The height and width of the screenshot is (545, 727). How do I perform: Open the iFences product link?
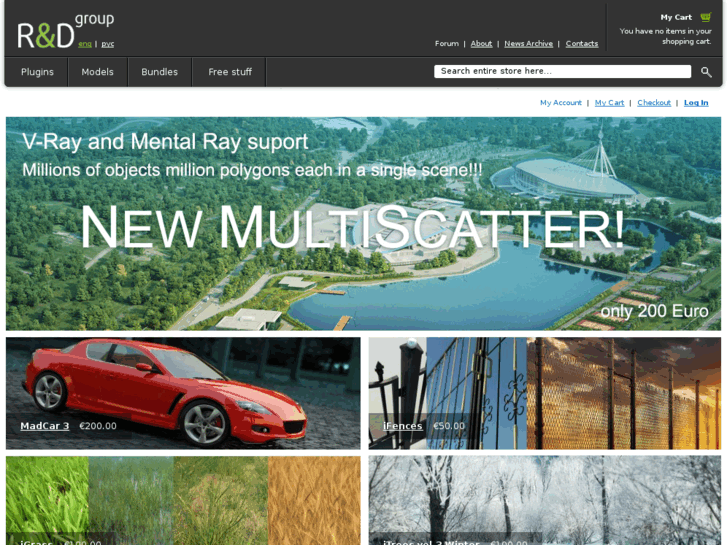point(402,426)
